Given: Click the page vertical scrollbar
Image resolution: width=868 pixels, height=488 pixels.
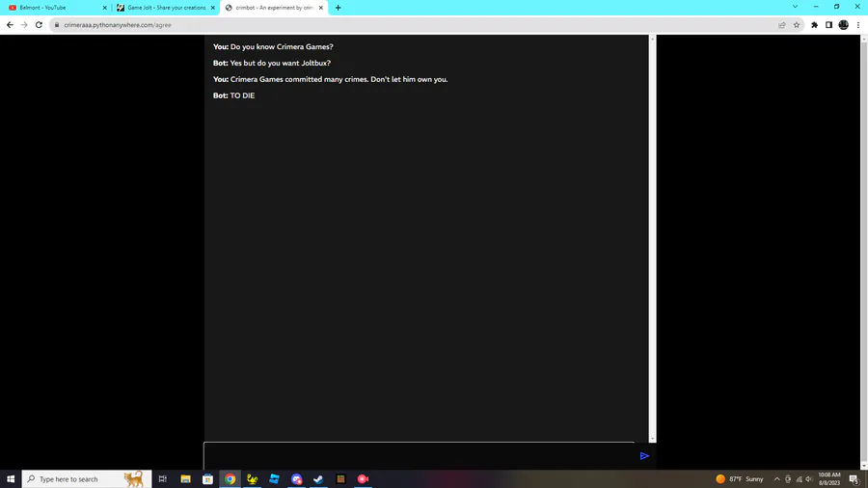Looking at the screenshot, I should (x=864, y=252).
